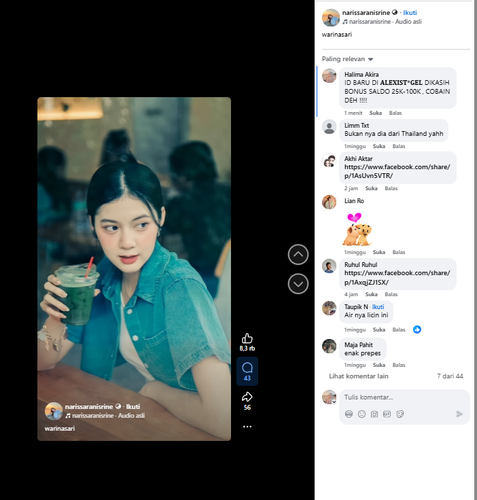Insert avatar sticker in the comment box
The image size is (477, 500).
(x=349, y=414)
